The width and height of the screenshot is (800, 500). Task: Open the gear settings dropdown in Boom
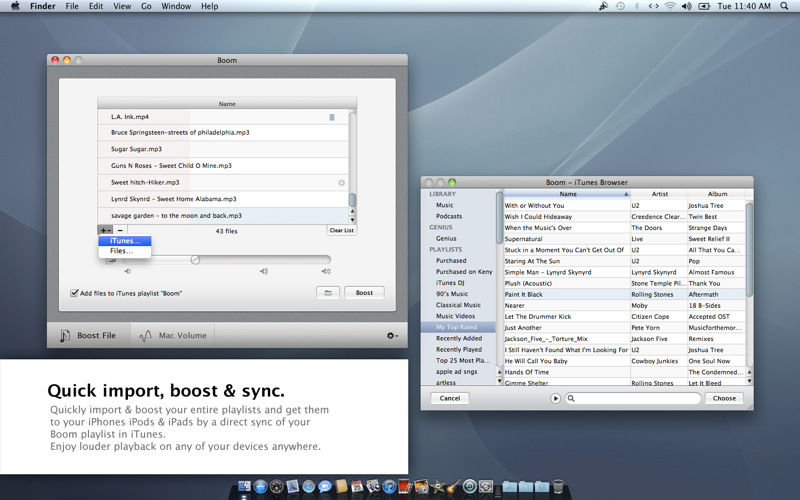(x=392, y=335)
